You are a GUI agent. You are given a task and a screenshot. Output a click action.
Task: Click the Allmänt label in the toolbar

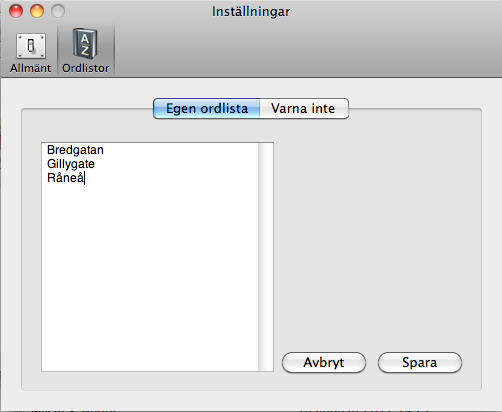(x=31, y=68)
